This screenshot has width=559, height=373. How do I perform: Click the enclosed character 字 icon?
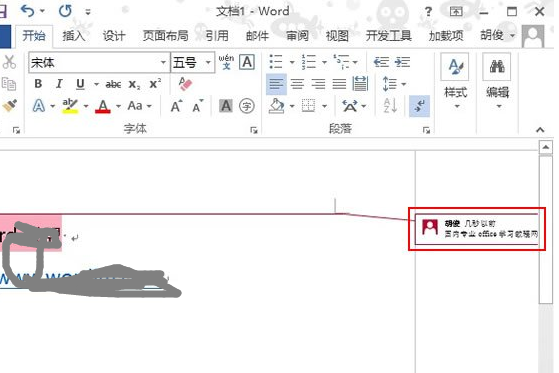[247, 106]
